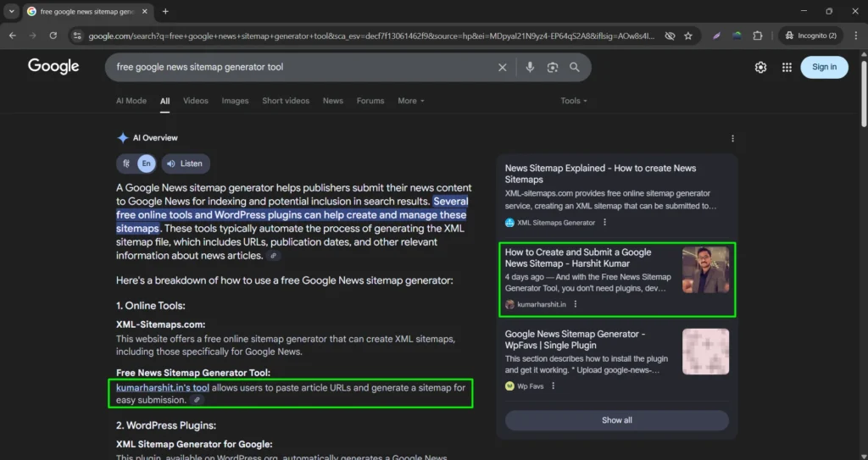Screen dimensions: 868x460
Task: Select En language toggle
Action: pos(146,163)
